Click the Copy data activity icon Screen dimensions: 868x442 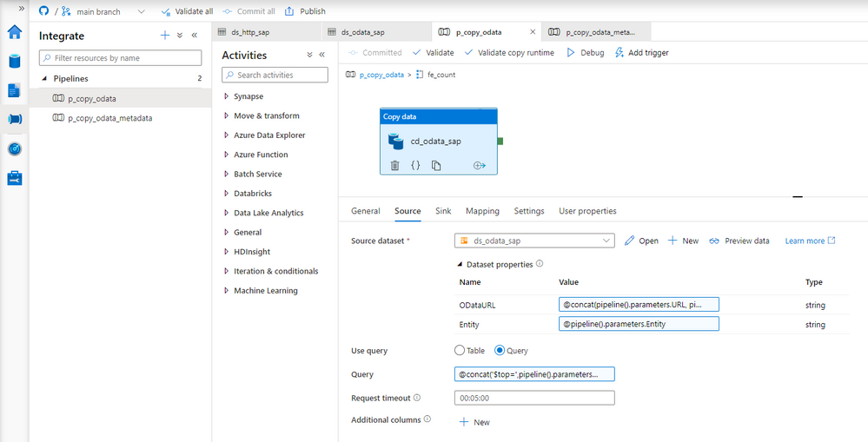[395, 141]
